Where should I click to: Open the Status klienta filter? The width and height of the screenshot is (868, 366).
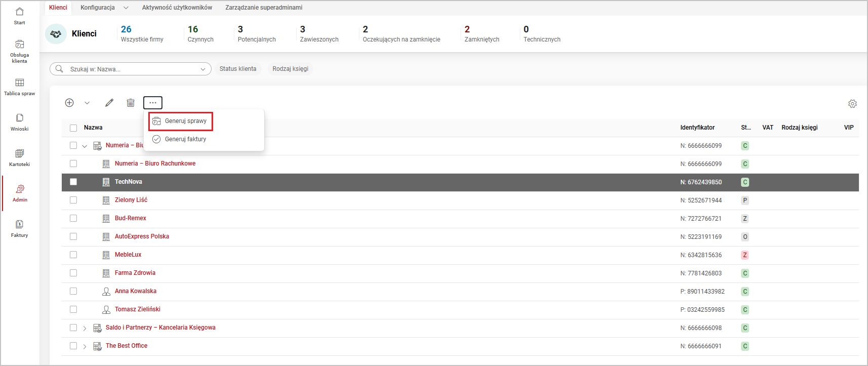tap(238, 69)
